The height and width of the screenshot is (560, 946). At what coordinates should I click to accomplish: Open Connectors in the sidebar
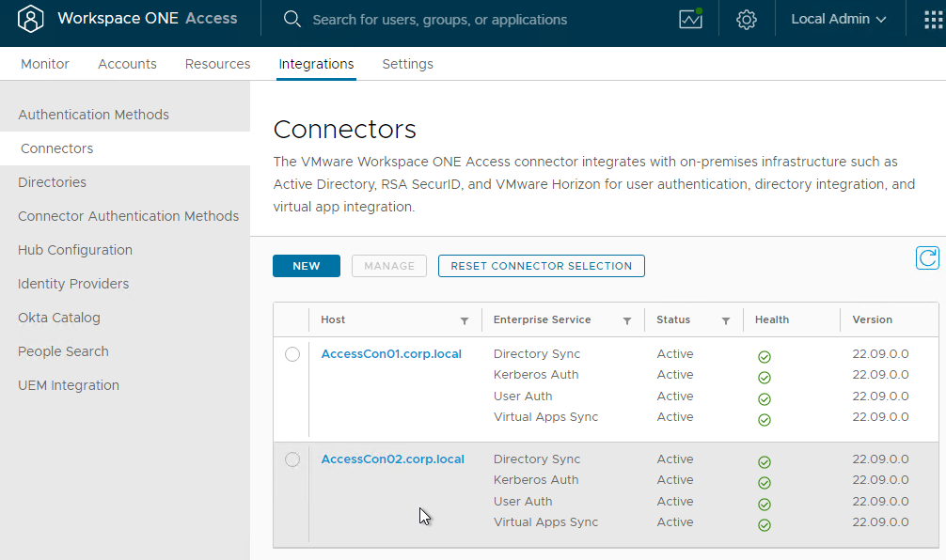click(125, 148)
